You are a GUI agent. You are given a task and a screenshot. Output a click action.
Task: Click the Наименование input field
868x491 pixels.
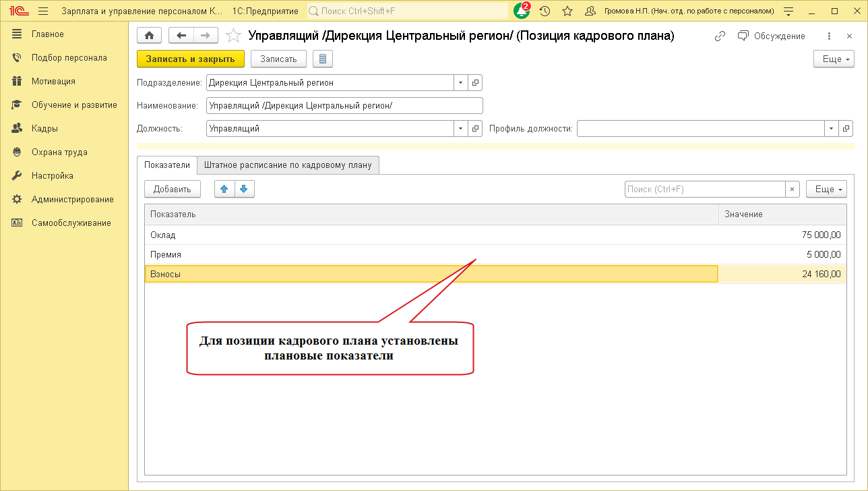point(344,106)
